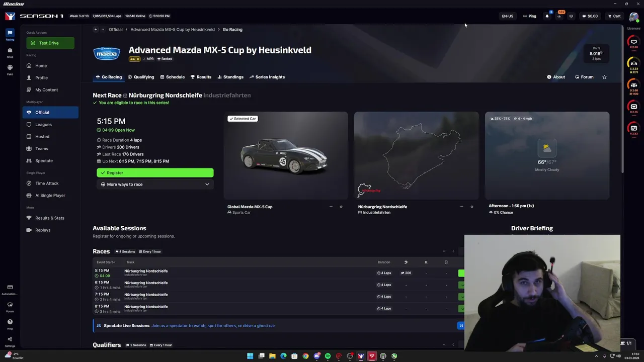Viewport: 644px width, 362px height.
Task: Switch to Series Insights tab
Action: 267,77
